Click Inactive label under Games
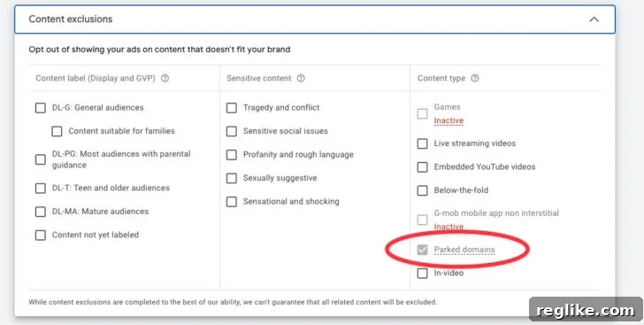The image size is (644, 325). pyautogui.click(x=448, y=120)
